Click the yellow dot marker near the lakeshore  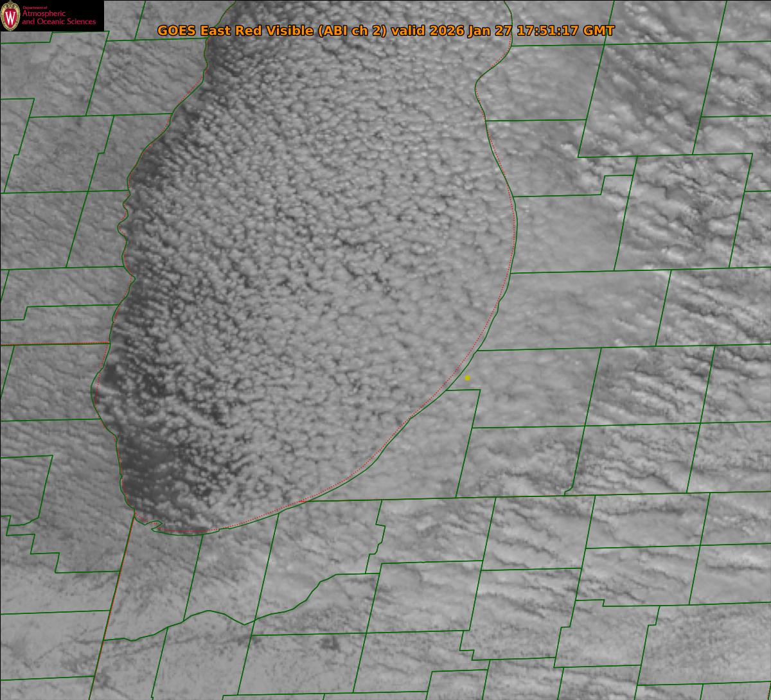point(467,378)
